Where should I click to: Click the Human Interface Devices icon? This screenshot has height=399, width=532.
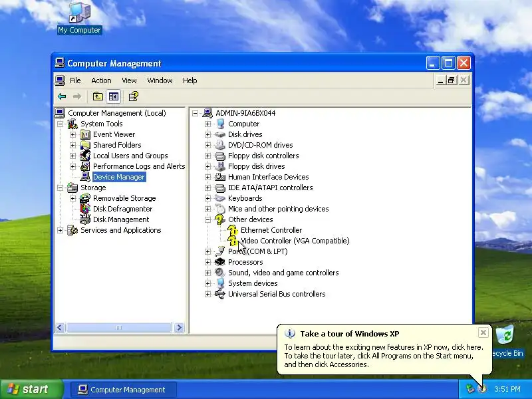(220, 177)
